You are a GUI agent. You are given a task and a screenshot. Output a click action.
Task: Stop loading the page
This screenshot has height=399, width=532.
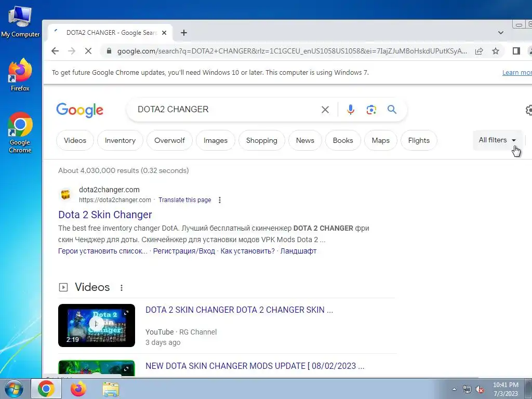click(88, 51)
